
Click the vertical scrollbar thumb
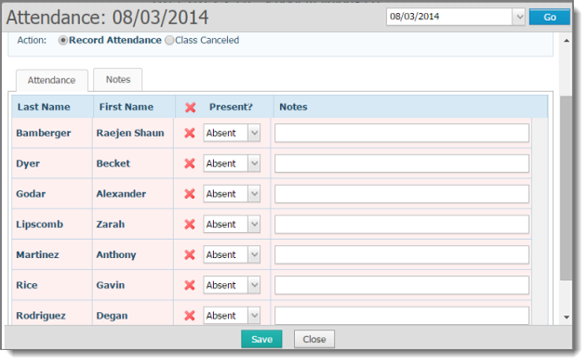tap(566, 188)
